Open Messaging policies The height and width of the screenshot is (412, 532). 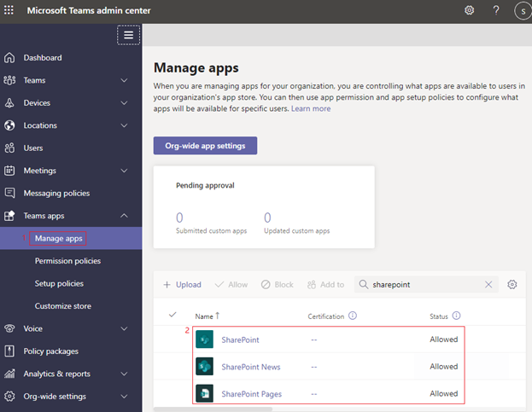[56, 193]
